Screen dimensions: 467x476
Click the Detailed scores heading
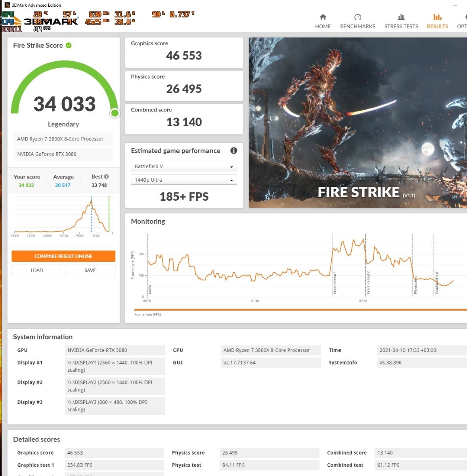tap(36, 440)
